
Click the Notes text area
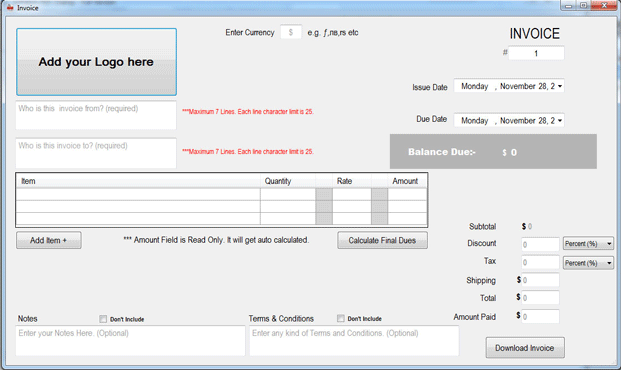click(x=130, y=341)
